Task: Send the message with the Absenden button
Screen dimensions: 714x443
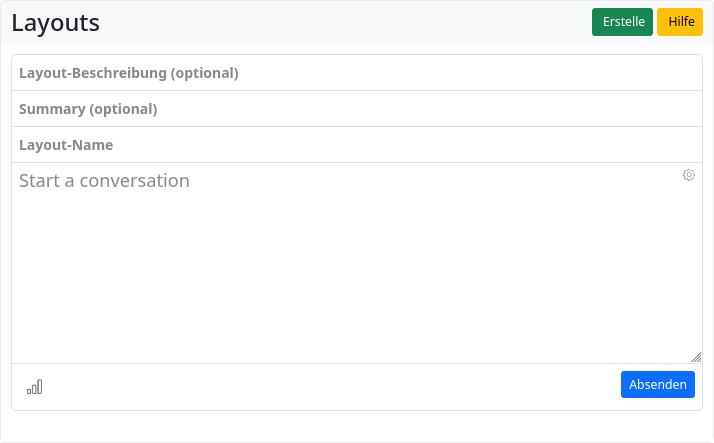Action: [657, 385]
